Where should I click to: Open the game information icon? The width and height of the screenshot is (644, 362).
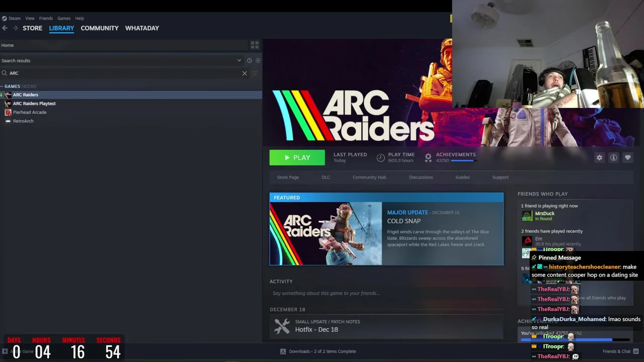[x=613, y=157]
